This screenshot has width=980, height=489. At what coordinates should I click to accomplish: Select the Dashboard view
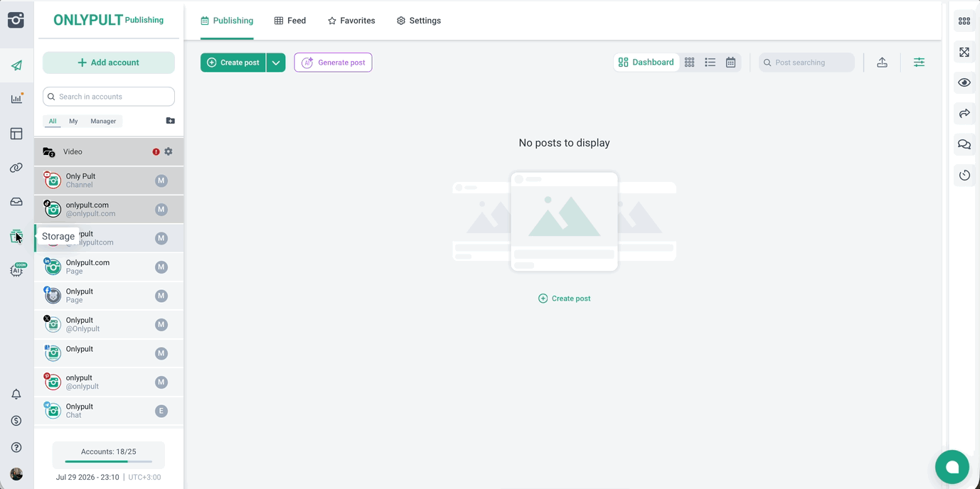646,63
